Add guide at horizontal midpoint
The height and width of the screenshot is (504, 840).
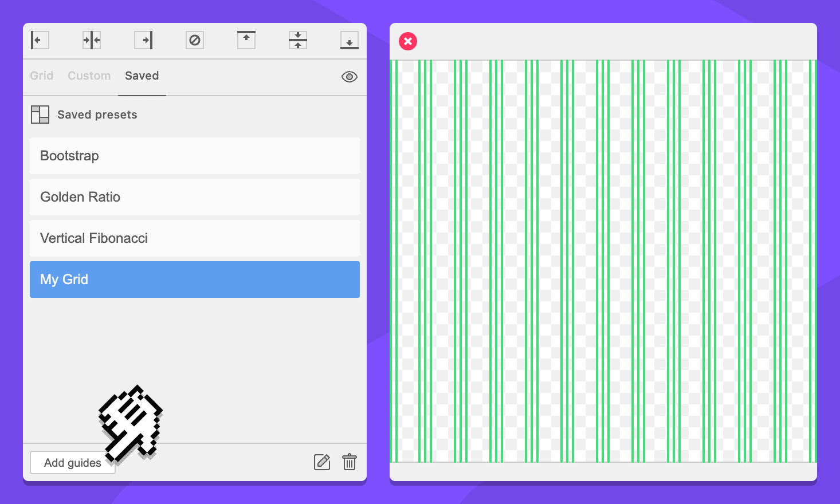point(298,40)
